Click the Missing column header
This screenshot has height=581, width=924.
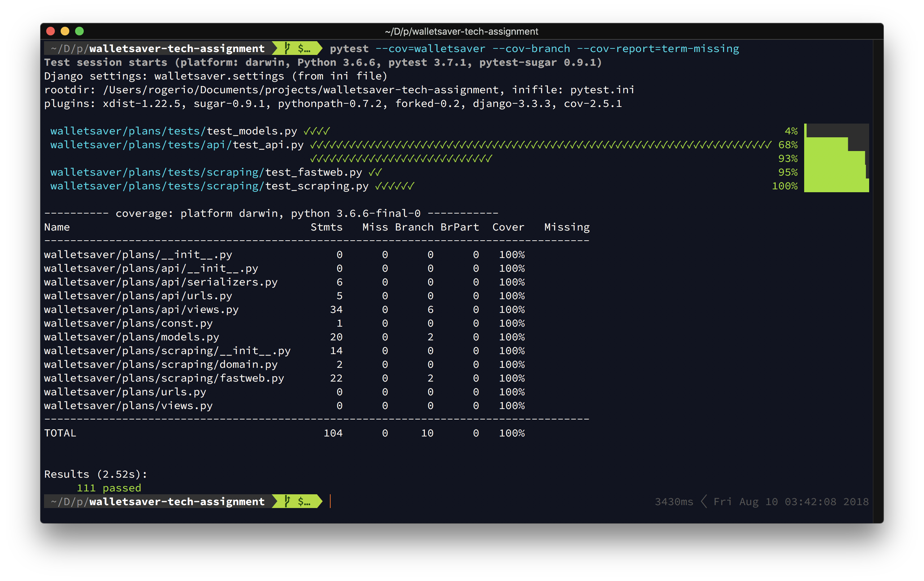tap(566, 227)
